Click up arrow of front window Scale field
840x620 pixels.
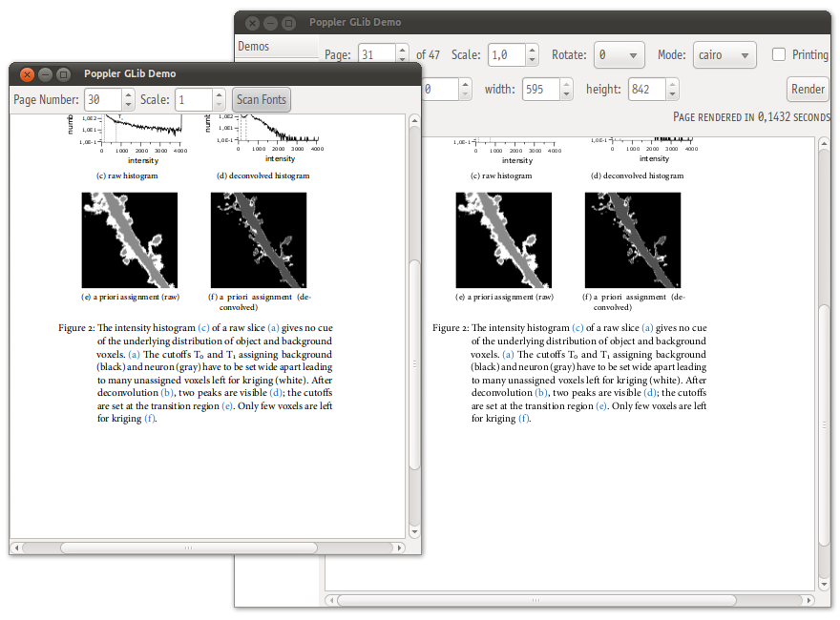pos(220,95)
